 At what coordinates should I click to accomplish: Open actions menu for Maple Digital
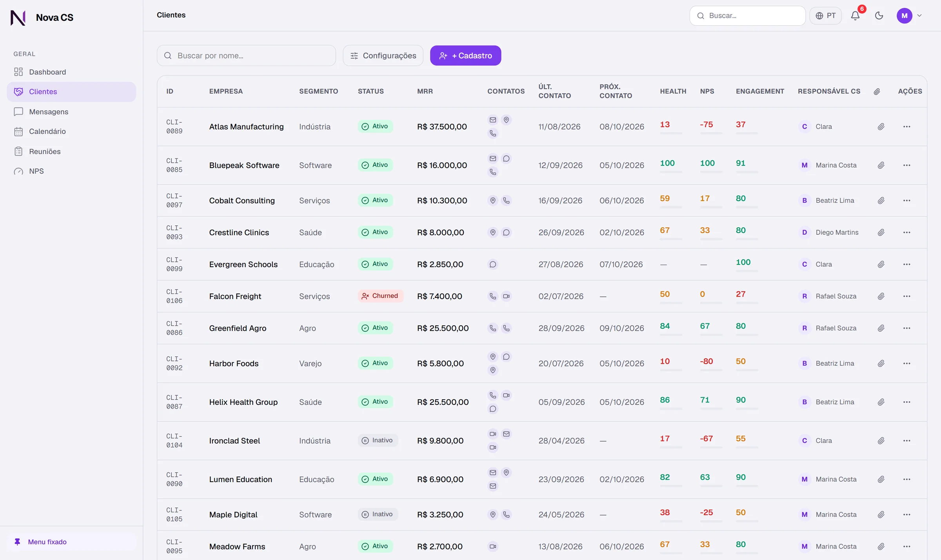[x=906, y=515]
